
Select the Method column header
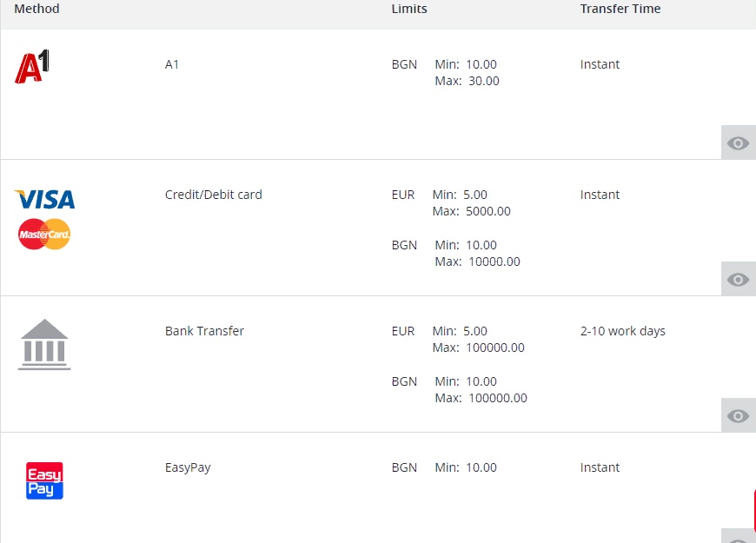36,9
